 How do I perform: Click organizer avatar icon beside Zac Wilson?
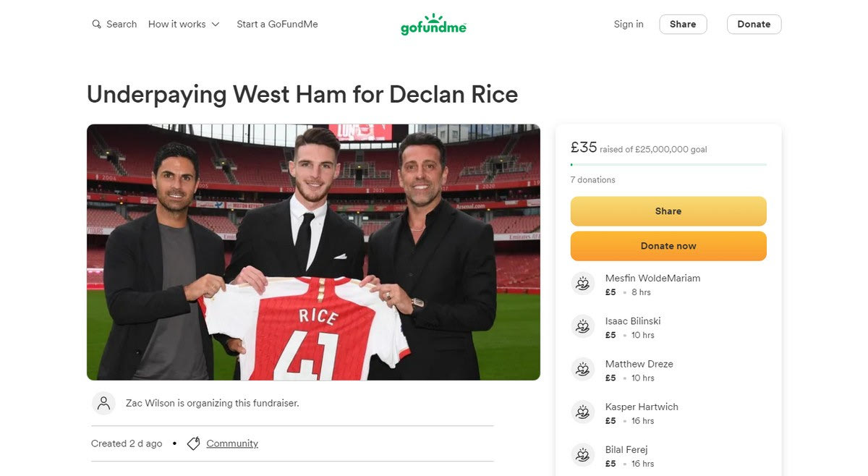coord(103,403)
